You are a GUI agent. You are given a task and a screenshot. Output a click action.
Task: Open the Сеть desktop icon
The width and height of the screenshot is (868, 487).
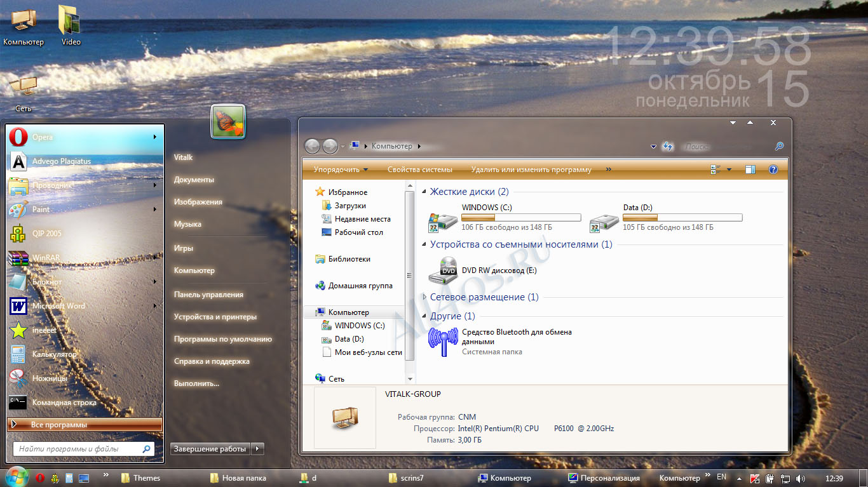(24, 93)
